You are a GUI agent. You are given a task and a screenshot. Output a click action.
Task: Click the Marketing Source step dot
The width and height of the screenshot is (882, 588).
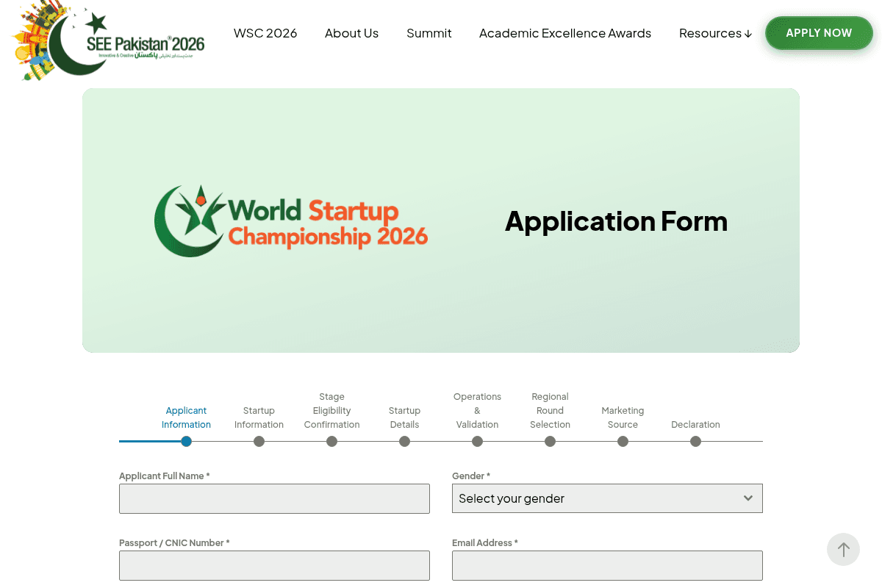[623, 441]
